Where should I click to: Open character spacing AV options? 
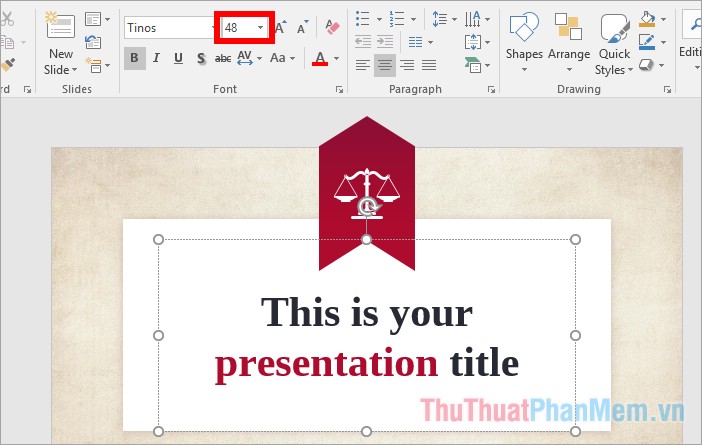249,58
